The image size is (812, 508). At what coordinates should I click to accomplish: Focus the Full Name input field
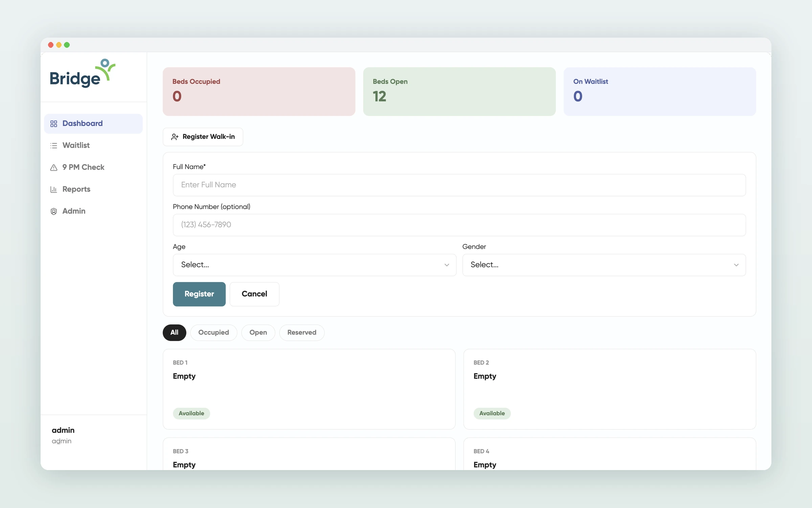(x=459, y=185)
